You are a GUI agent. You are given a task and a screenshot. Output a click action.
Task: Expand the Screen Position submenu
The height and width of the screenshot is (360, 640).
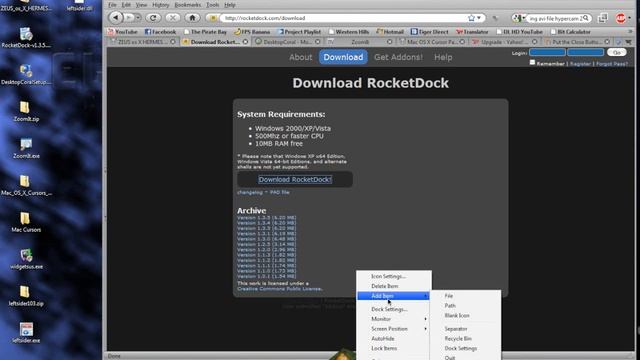coord(393,329)
